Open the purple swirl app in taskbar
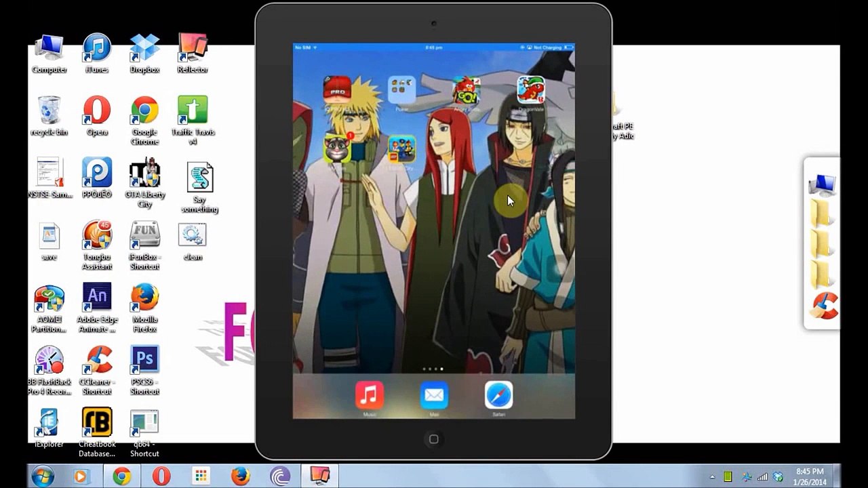Viewport: 868px width, 488px height. [x=280, y=476]
